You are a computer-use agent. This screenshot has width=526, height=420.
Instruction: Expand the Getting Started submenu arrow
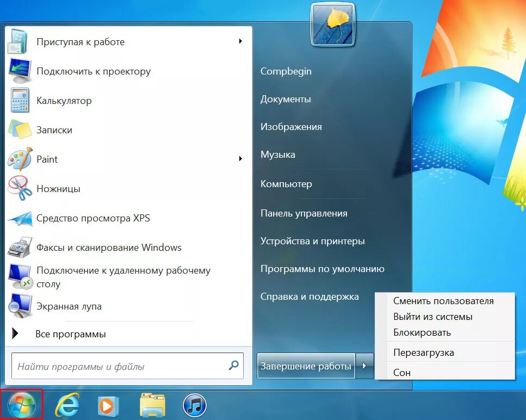(x=240, y=41)
